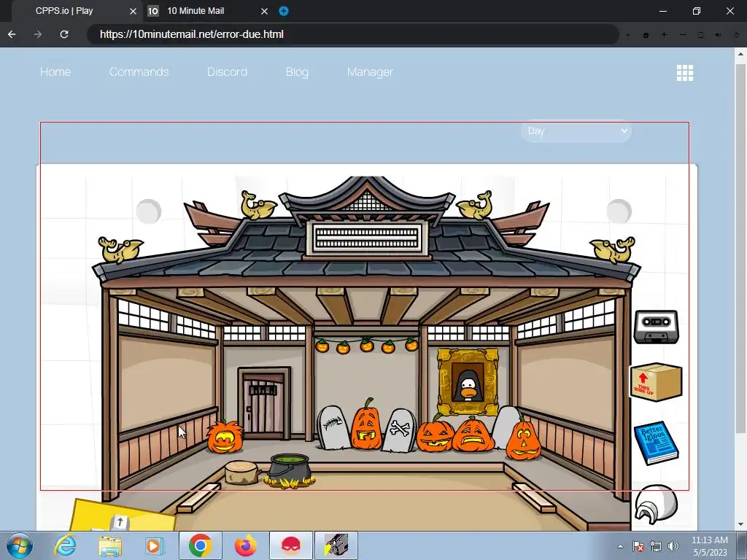This screenshot has width=747, height=560.
Task: Click the fishbone gravestone
Action: [x=333, y=427]
